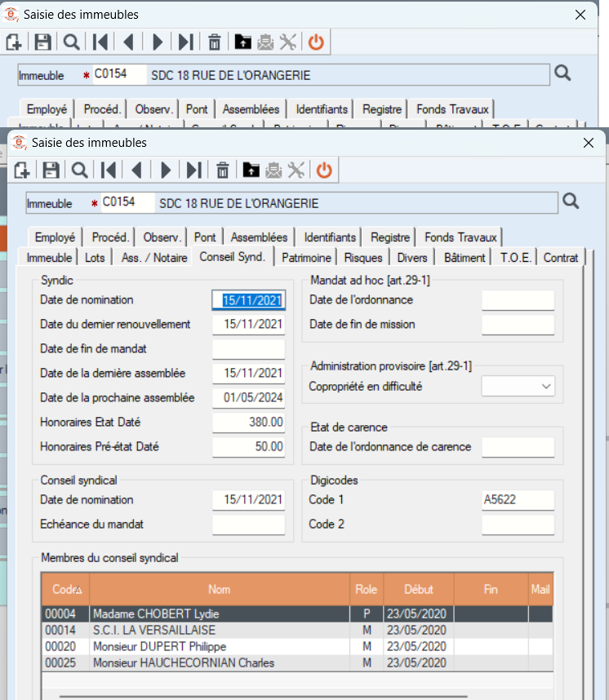This screenshot has height=700, width=609.
Task: Click save floppy icon in back window toolbar
Action: coord(43,42)
